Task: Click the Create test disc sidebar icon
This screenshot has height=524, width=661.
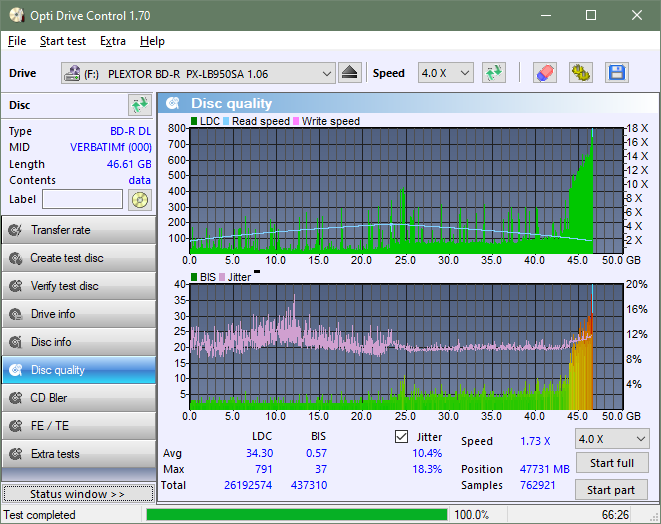Action: (x=16, y=258)
